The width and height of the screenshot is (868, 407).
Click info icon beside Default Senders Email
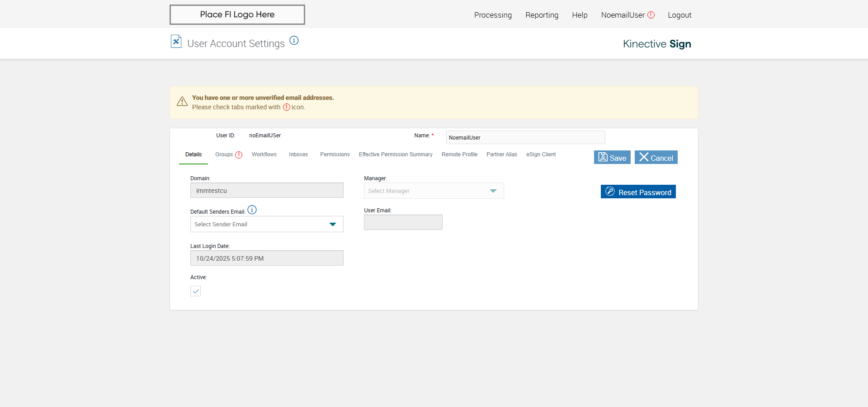point(252,210)
